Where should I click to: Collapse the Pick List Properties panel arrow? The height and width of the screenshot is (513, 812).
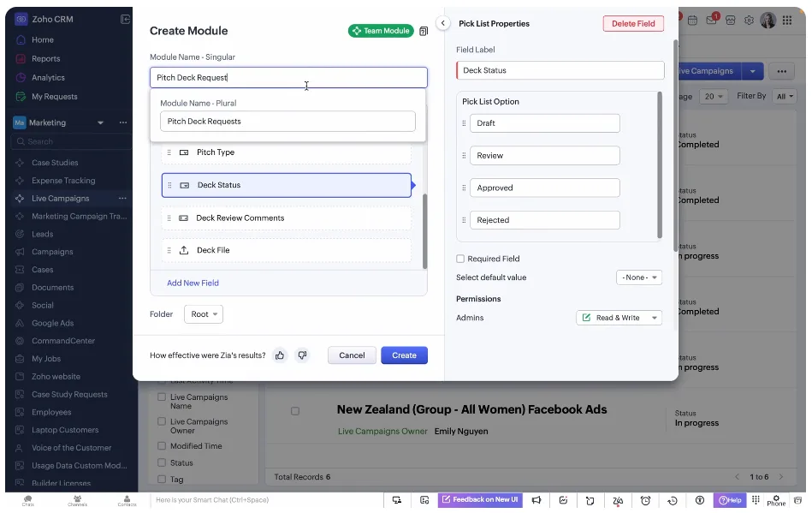click(x=443, y=24)
